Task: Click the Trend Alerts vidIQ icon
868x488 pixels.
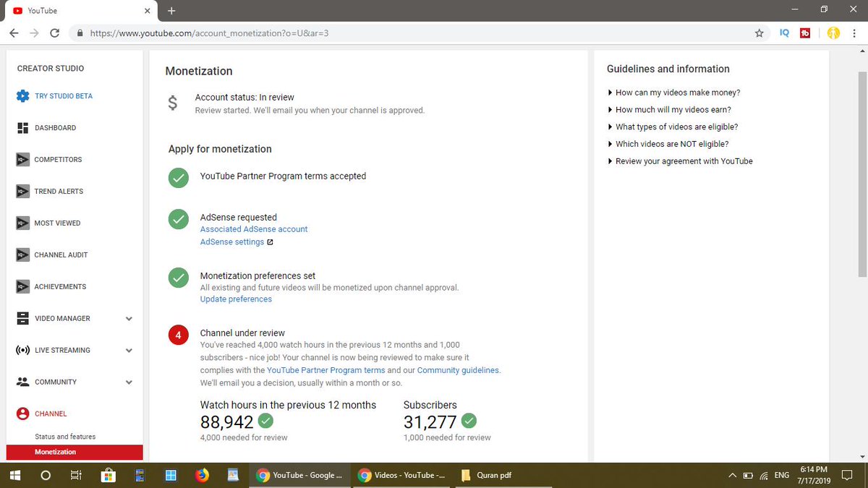Action: [x=22, y=192]
